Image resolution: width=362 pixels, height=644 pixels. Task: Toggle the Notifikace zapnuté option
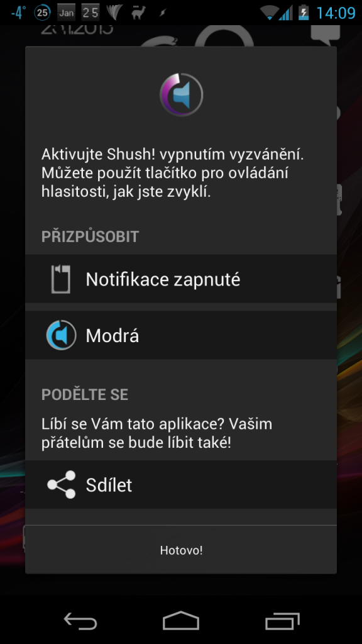tap(181, 279)
